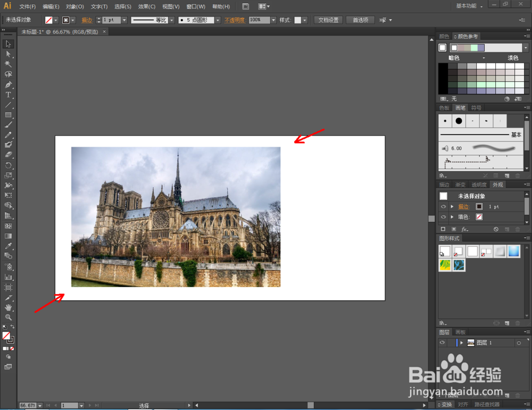Select the Paintbrush tool
The width and height of the screenshot is (532, 410).
pyautogui.click(x=8, y=125)
